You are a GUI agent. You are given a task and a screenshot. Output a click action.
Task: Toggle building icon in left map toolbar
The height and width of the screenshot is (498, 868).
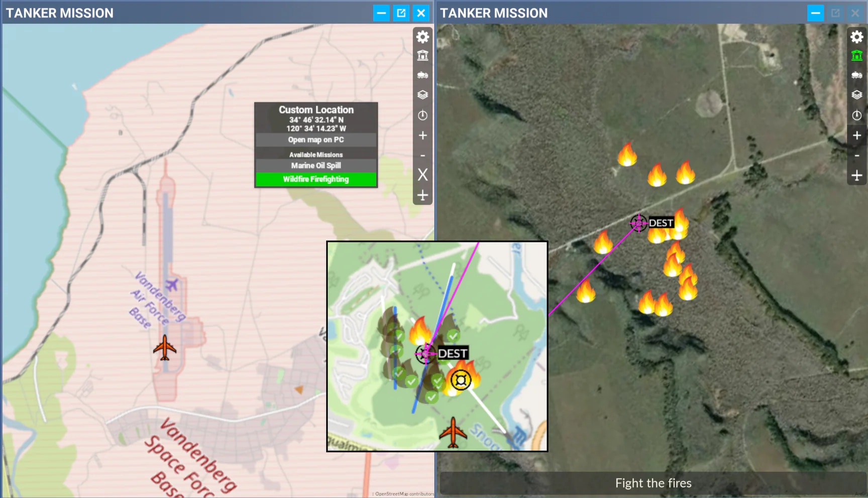click(422, 56)
